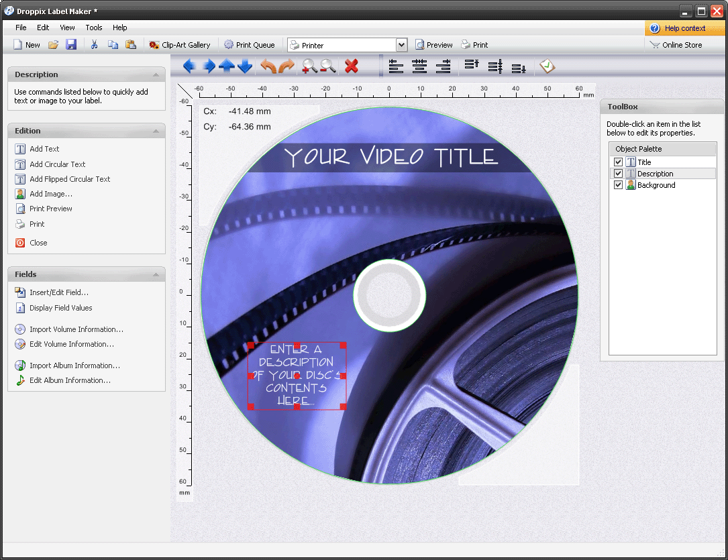Click Add Text command

pyautogui.click(x=37, y=149)
